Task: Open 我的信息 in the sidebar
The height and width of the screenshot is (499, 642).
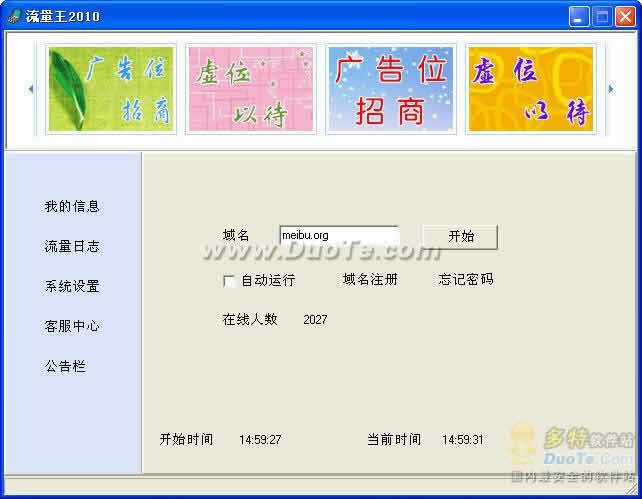Action: pos(72,207)
